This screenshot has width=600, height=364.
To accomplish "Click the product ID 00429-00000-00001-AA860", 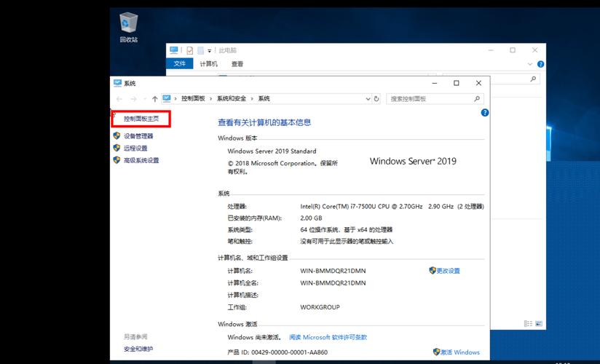I will point(289,352).
